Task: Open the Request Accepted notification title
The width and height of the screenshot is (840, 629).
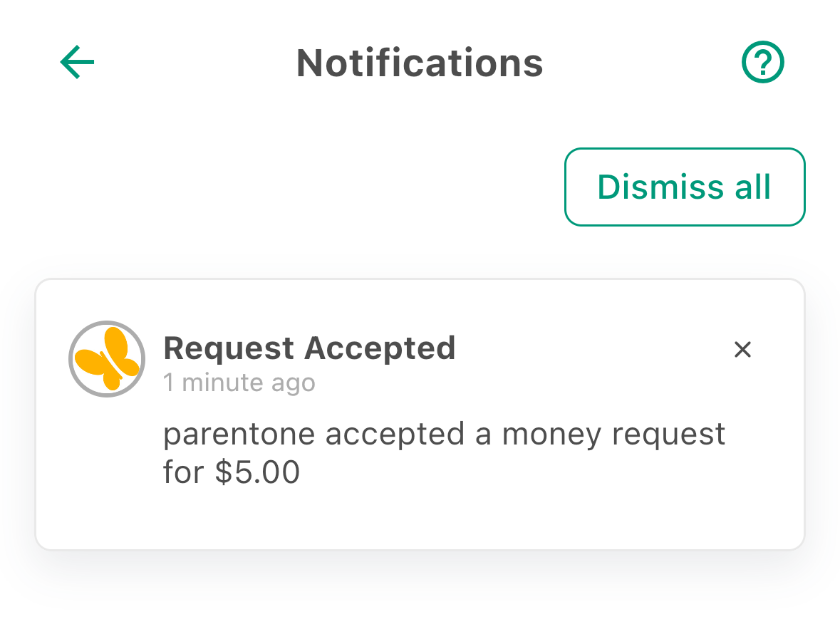Action: click(310, 348)
